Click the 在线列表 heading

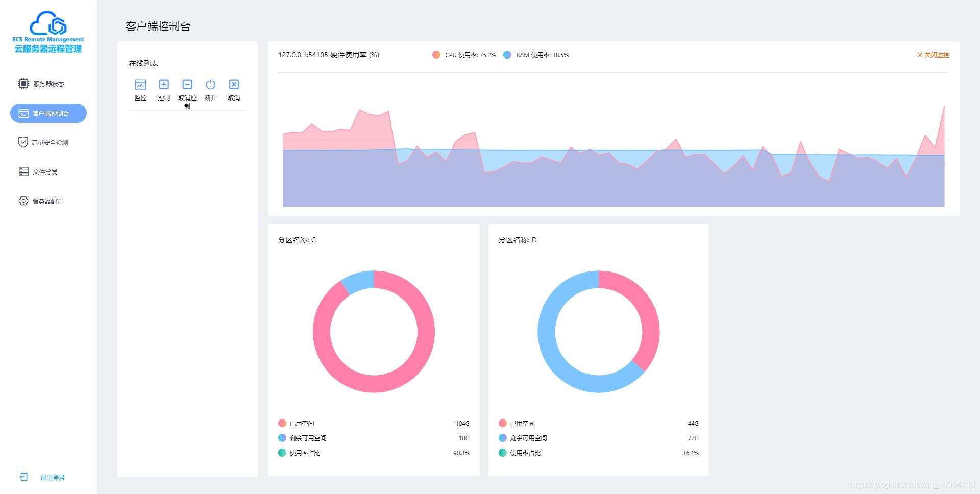143,63
